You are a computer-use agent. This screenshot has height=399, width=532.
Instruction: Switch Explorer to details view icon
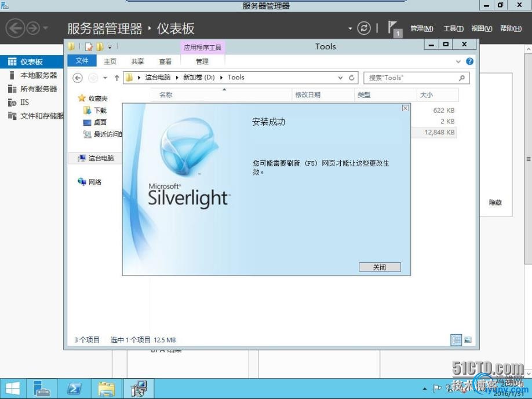pyautogui.click(x=456, y=340)
